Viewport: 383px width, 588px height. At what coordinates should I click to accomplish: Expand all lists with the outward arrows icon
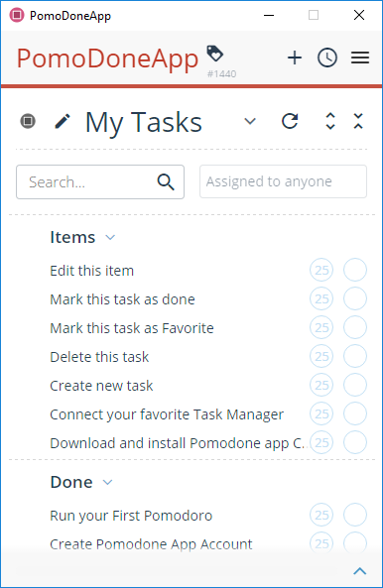click(x=330, y=121)
